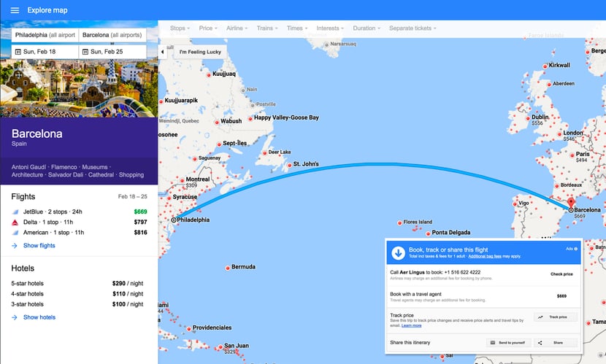Screen dimensions: 606x364
Task: Click the Dublin $556 map label
Action: tap(540, 120)
